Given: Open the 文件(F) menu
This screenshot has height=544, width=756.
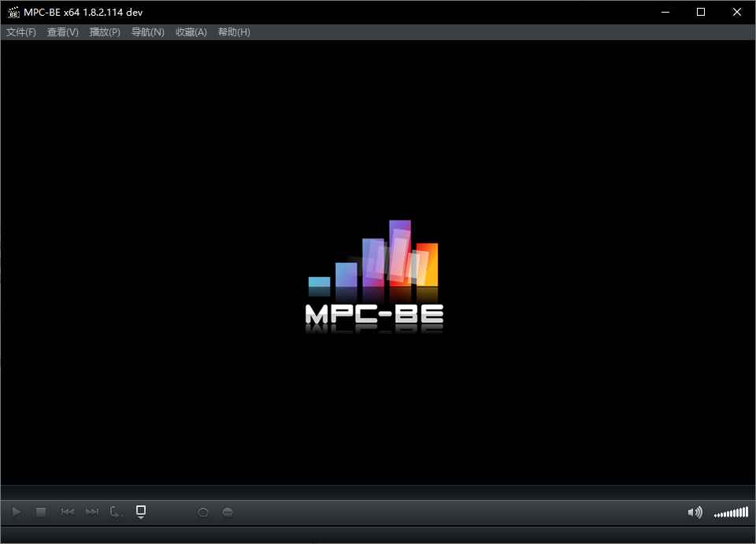Looking at the screenshot, I should point(19,31).
